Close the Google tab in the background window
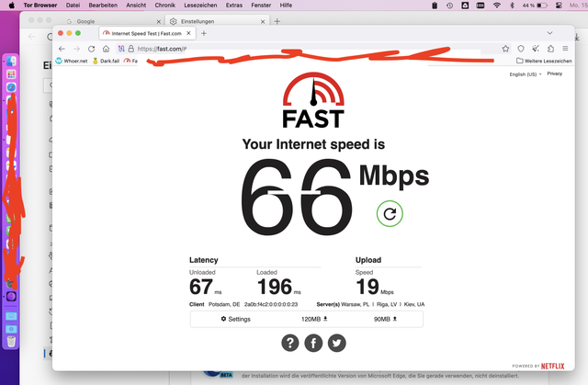 pos(159,21)
